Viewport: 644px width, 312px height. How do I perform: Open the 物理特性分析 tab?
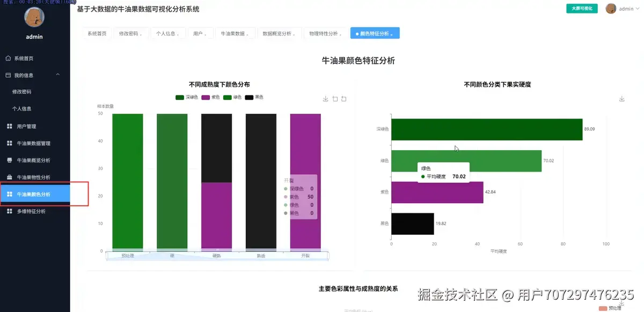click(325, 33)
